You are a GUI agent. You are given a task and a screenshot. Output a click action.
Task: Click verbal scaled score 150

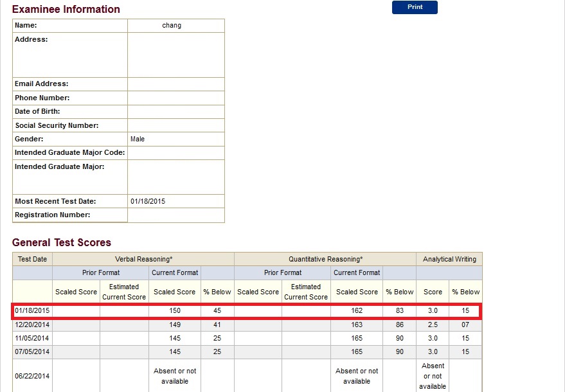tap(175, 310)
